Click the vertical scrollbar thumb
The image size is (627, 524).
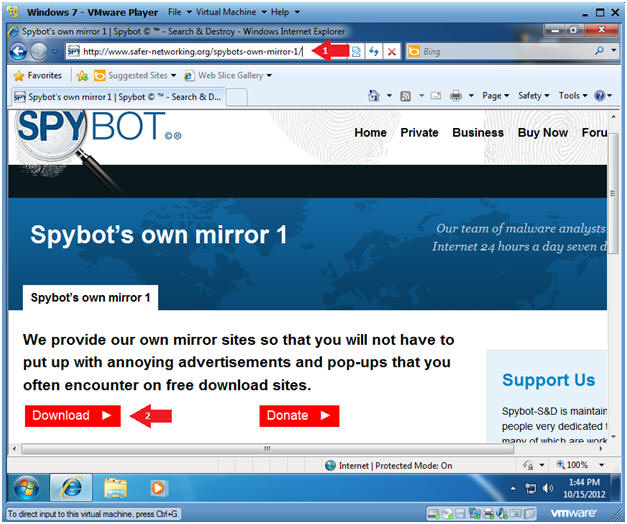point(613,192)
